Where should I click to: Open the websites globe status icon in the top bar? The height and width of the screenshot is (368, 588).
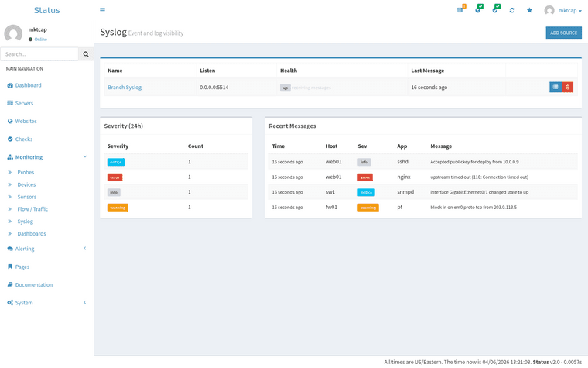point(478,9)
